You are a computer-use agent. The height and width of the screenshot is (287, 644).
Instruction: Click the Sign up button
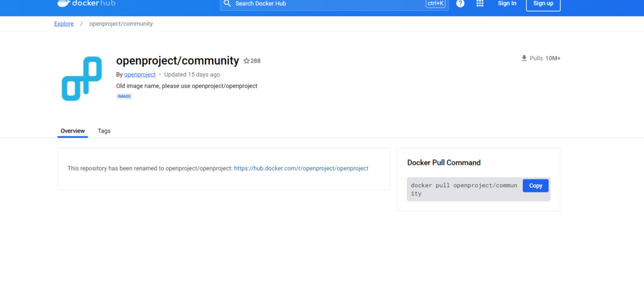tap(543, 4)
